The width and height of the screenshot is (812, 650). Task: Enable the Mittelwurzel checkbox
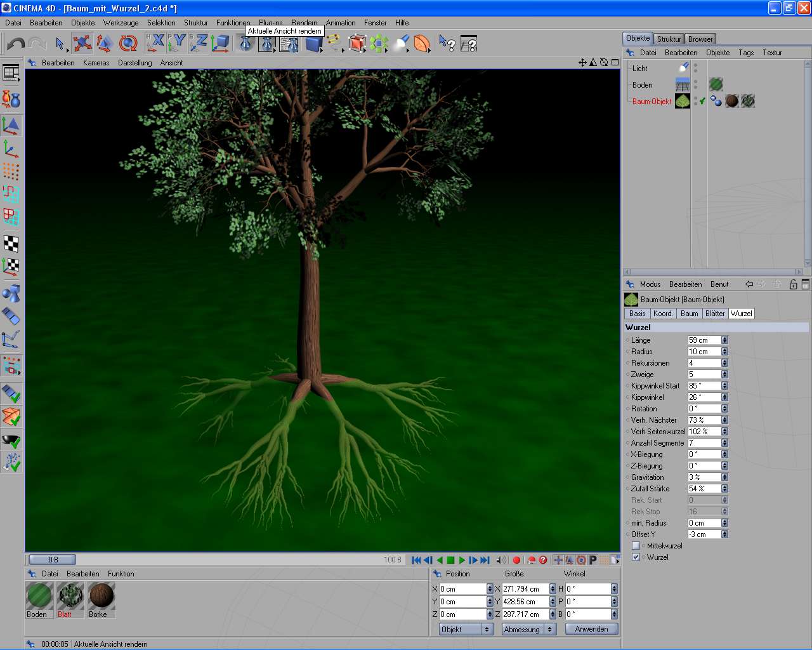(x=636, y=546)
